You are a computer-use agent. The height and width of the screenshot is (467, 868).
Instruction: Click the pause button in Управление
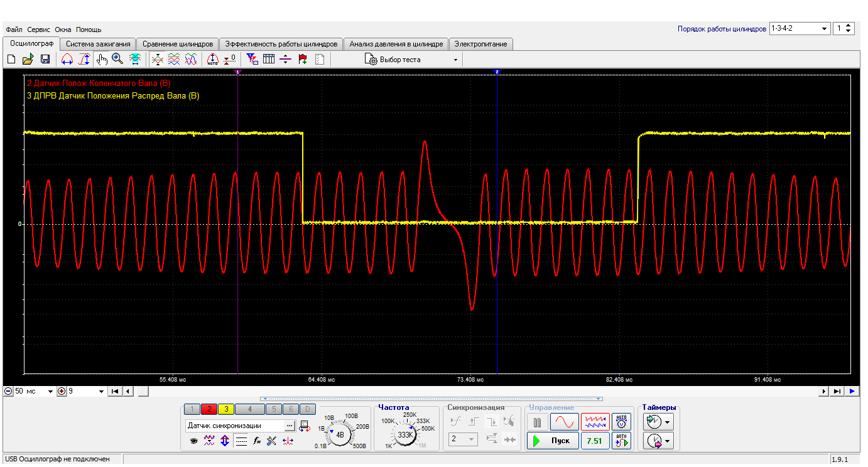pyautogui.click(x=537, y=422)
